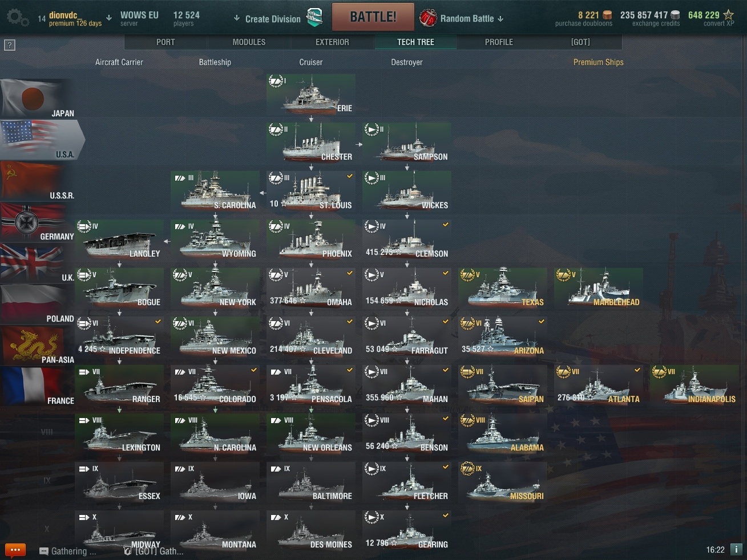This screenshot has height=560, width=747.
Task: Switch to the PROFILE tab
Action: tap(499, 42)
